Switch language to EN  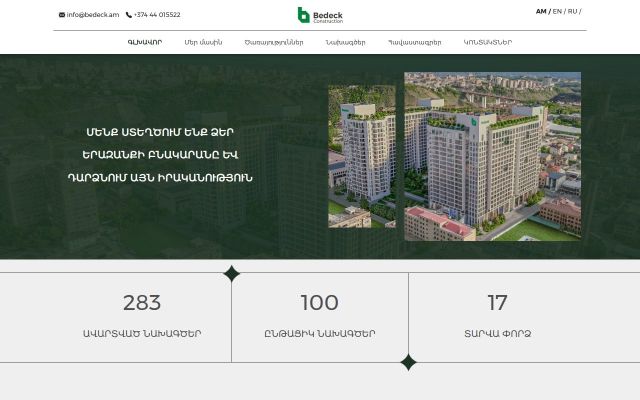click(557, 11)
